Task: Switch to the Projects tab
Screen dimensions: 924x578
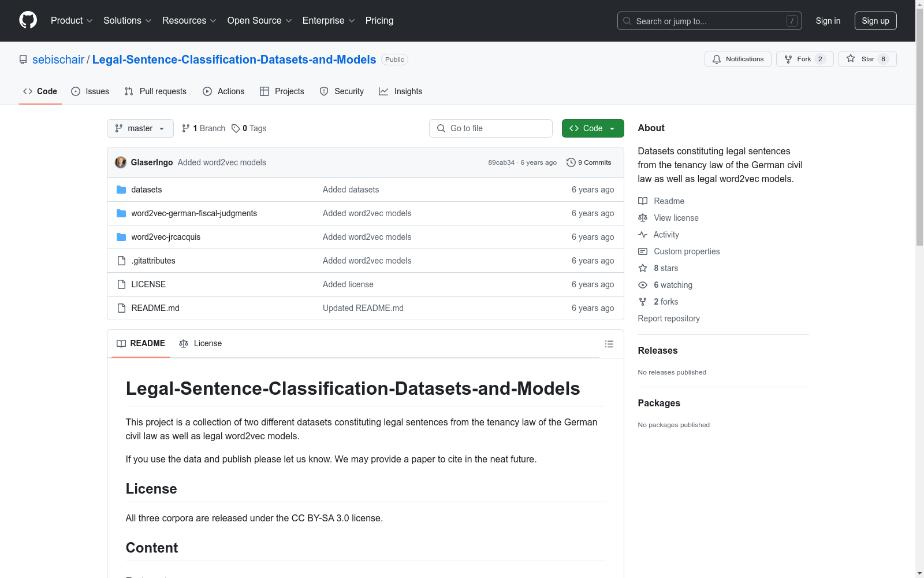Action: [282, 91]
